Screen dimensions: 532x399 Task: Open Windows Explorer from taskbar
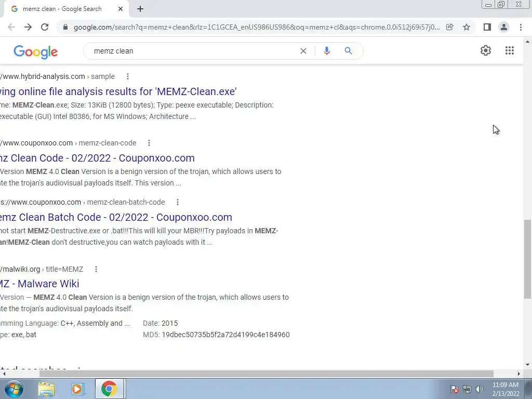[46, 389]
